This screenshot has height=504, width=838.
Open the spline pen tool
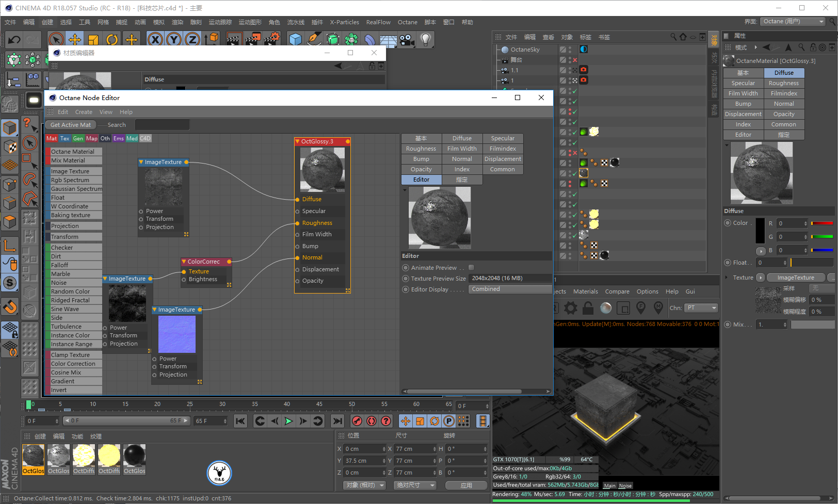pyautogui.click(x=314, y=40)
